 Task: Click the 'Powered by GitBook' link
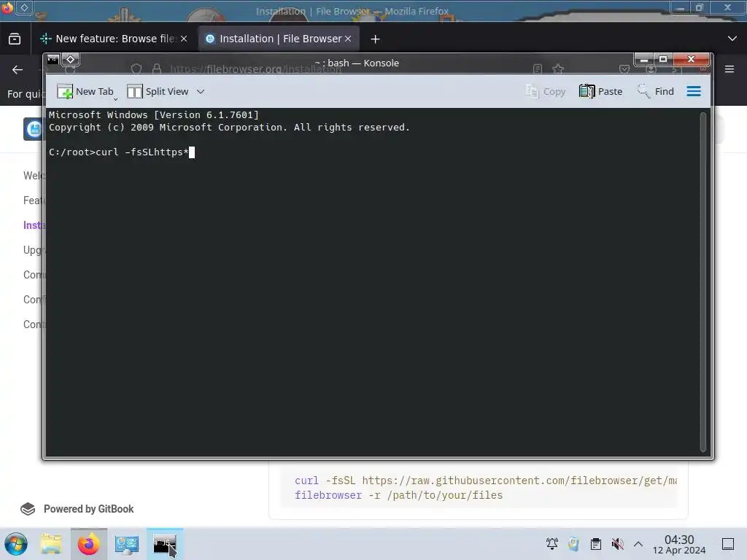(x=77, y=509)
